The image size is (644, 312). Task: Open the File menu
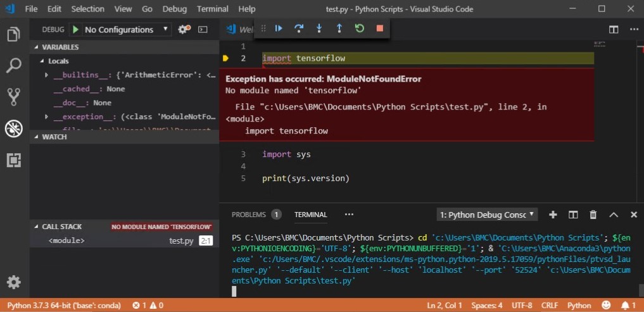pyautogui.click(x=31, y=9)
